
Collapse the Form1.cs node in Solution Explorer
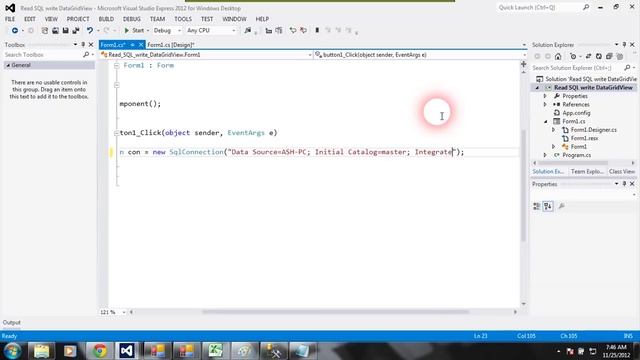click(545, 122)
